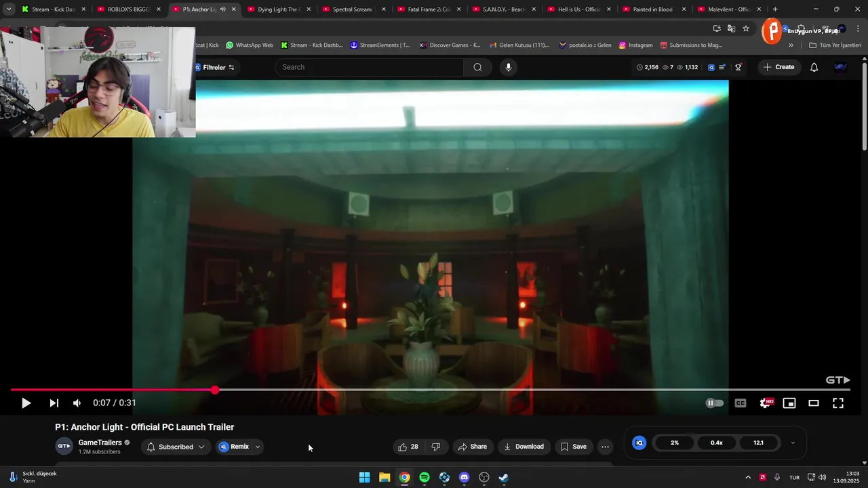This screenshot has width=868, height=488.
Task: Open the Filtreler filter option
Action: pyautogui.click(x=214, y=67)
